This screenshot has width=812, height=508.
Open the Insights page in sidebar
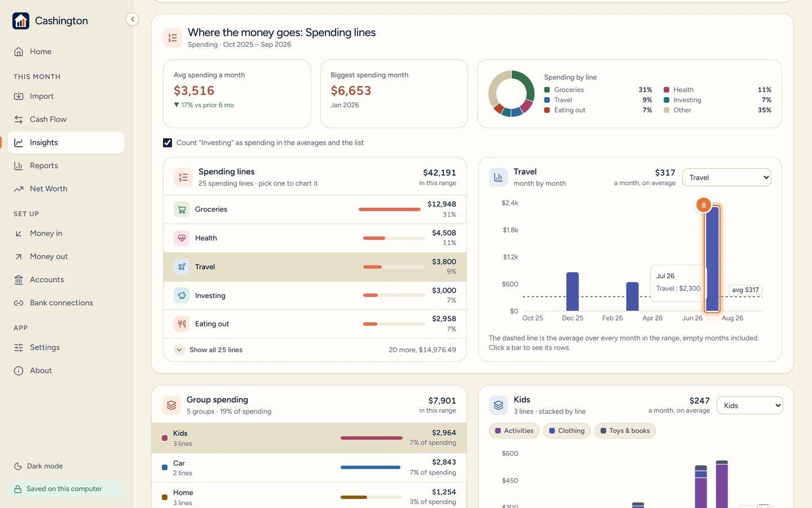(x=67, y=143)
